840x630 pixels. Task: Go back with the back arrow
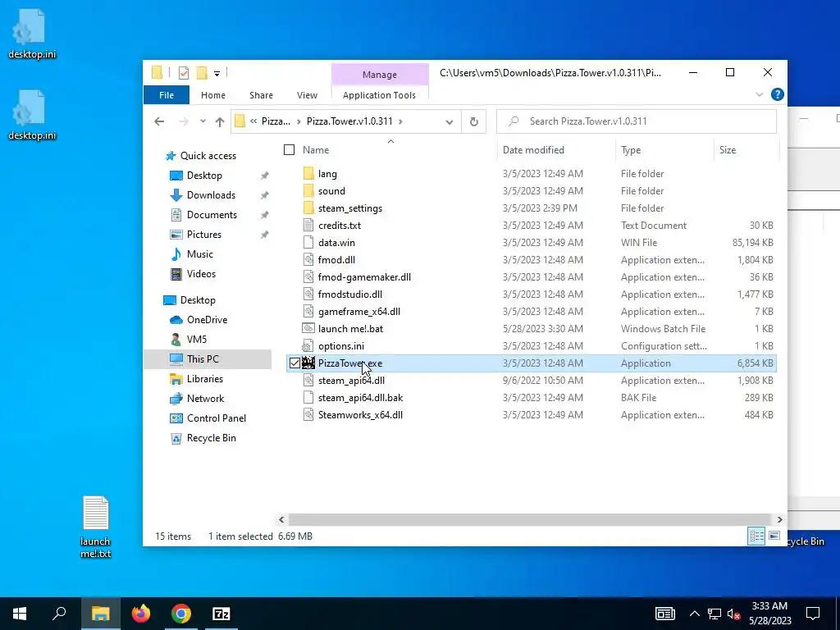pos(159,121)
